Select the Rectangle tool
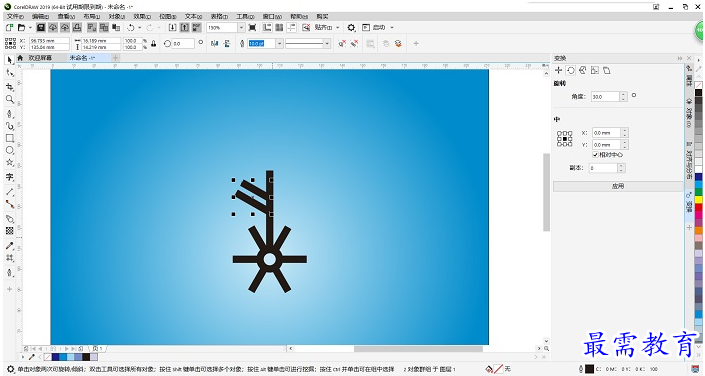Screen dimensions: 705x376 pyautogui.click(x=9, y=138)
